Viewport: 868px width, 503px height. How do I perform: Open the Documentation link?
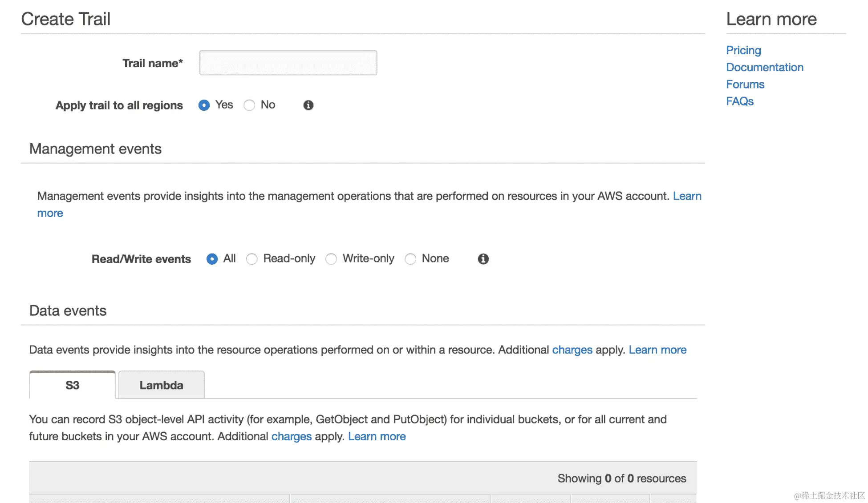click(764, 67)
